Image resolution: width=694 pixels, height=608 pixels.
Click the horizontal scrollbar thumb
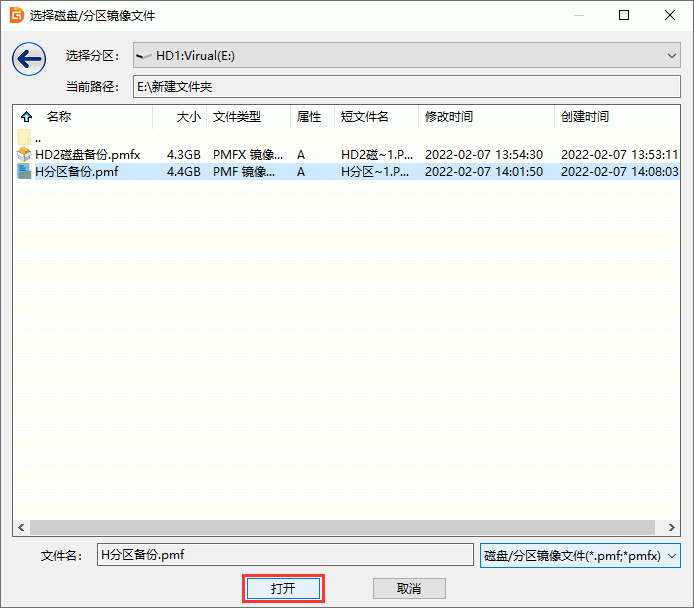coord(342,527)
